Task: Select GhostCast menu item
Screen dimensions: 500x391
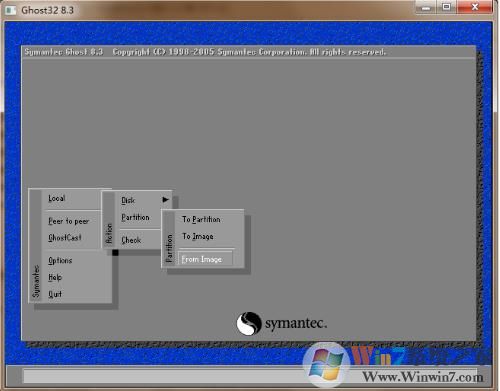Action: (65, 238)
